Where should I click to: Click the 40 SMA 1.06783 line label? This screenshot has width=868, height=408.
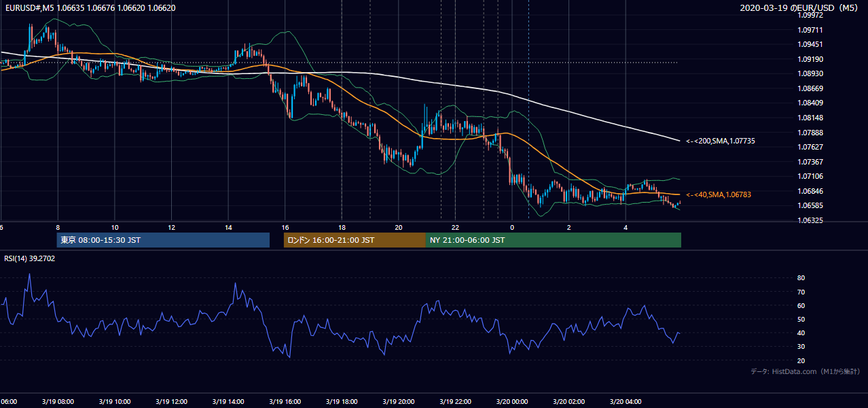point(719,194)
